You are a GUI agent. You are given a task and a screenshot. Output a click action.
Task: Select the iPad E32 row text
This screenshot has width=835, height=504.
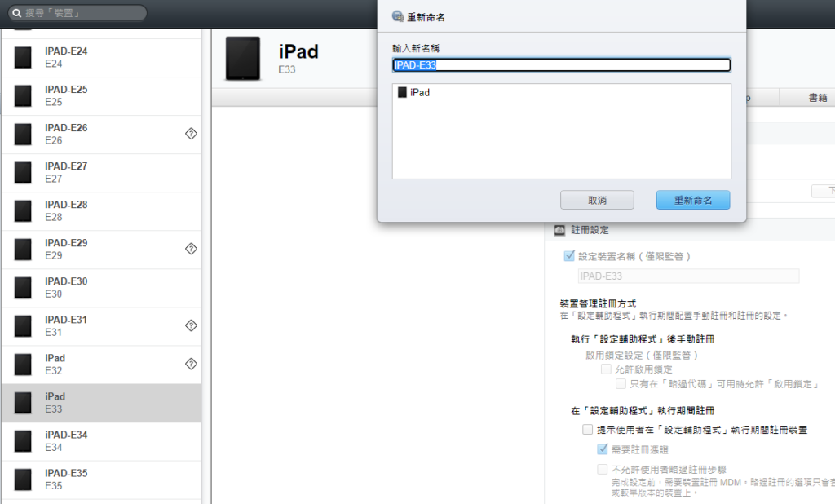(x=55, y=358)
